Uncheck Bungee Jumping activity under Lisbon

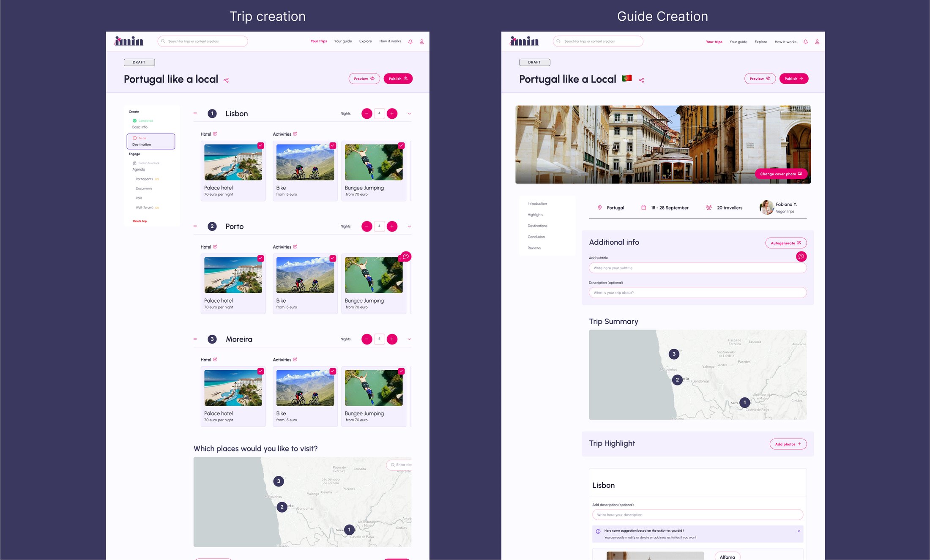pyautogui.click(x=401, y=145)
